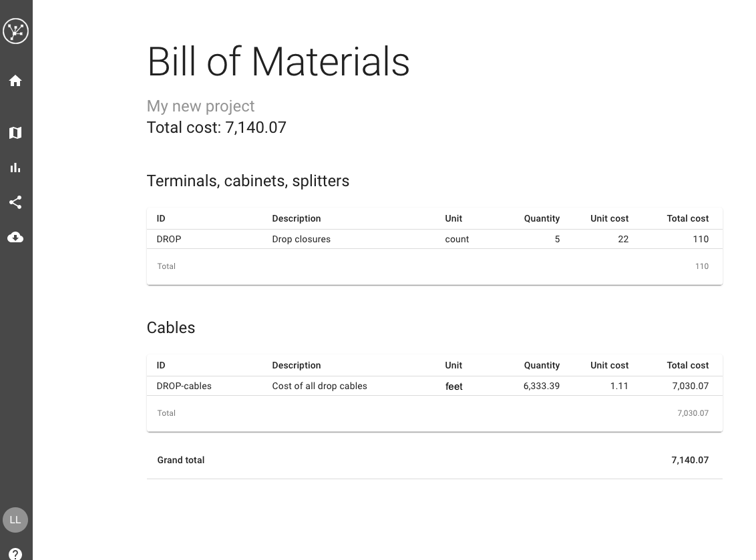The width and height of the screenshot is (756, 560).
Task: Open the Reports bar-chart icon
Action: (15, 168)
